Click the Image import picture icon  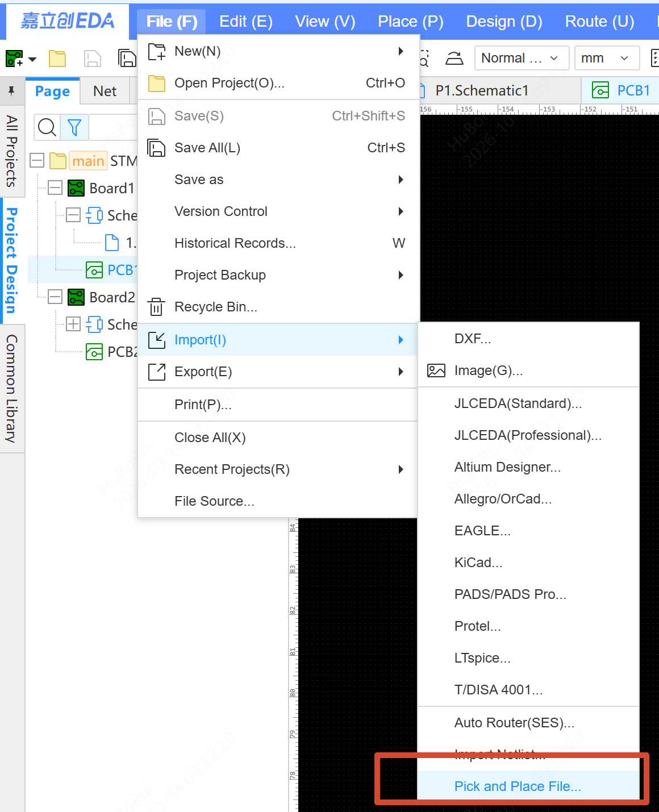436,370
